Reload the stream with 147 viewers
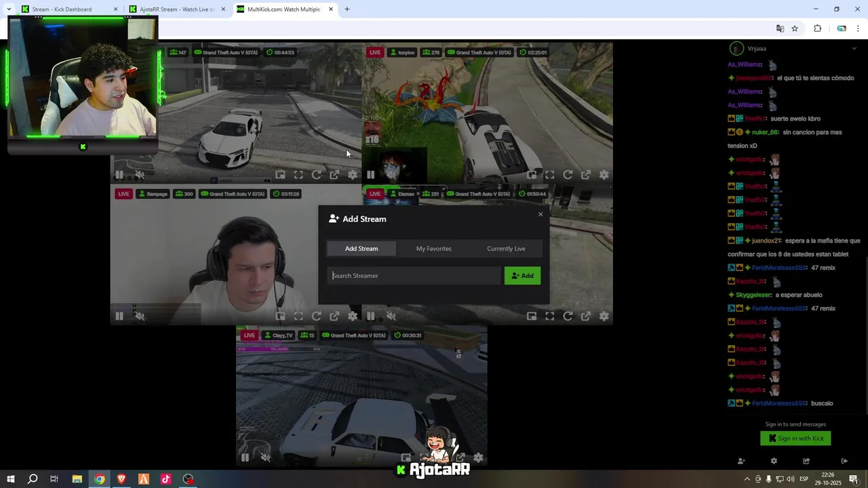The height and width of the screenshot is (488, 868). pos(316,175)
